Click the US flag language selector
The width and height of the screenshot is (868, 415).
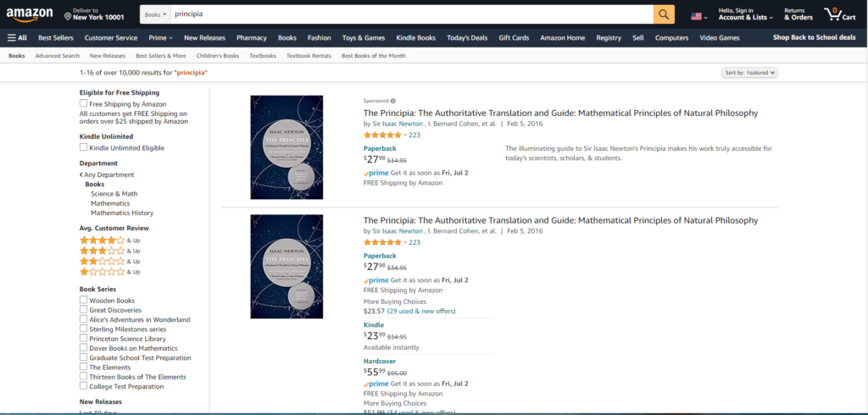point(698,16)
